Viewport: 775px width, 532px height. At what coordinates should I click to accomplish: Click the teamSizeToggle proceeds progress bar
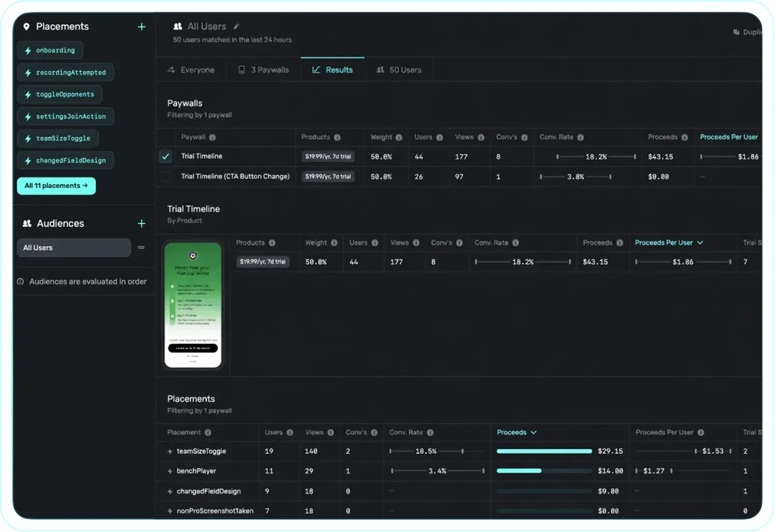click(x=544, y=451)
